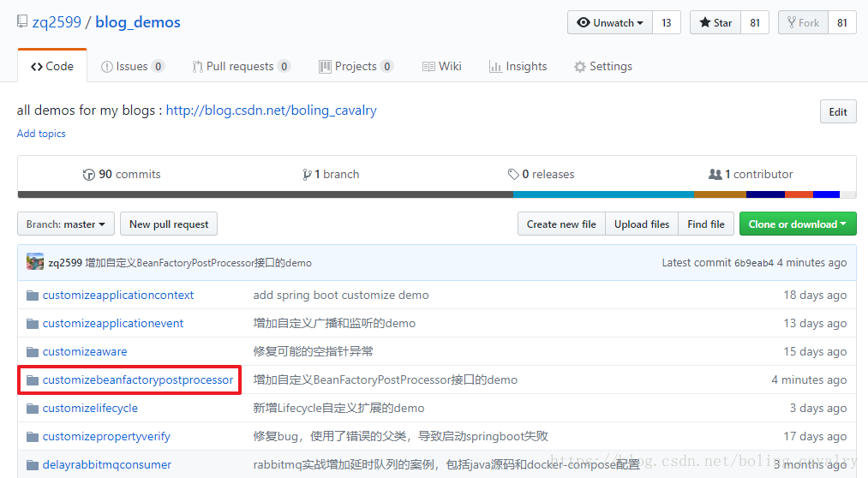Click the folder icon for customizelifecycle
This screenshot has height=478, width=868.
click(33, 409)
